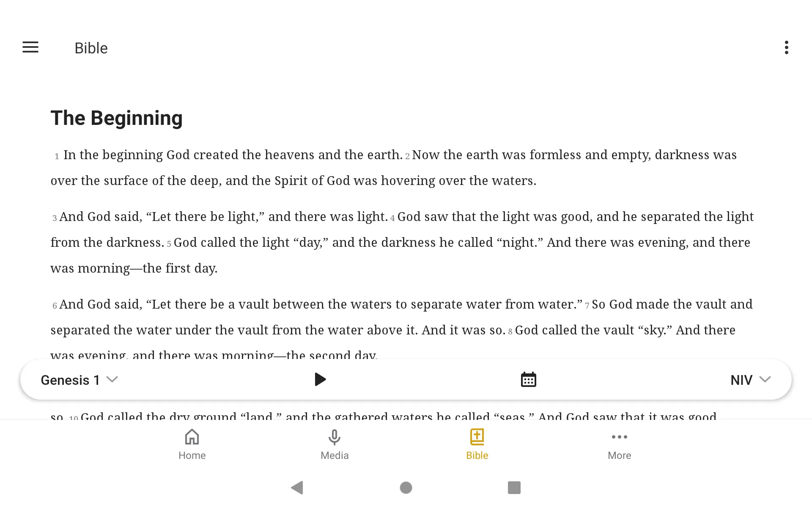Tap the hamburger menu icon

click(x=30, y=47)
